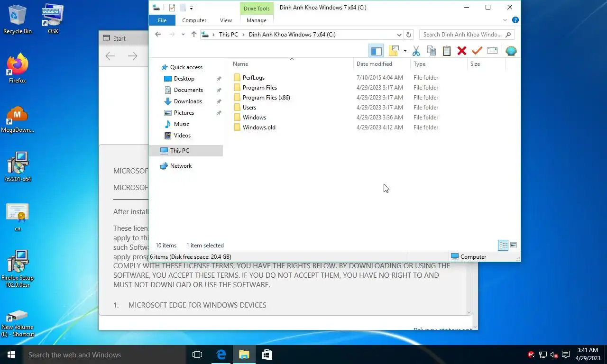
Task: Click New folder icon in quick access toolbar
Action: pos(183,8)
